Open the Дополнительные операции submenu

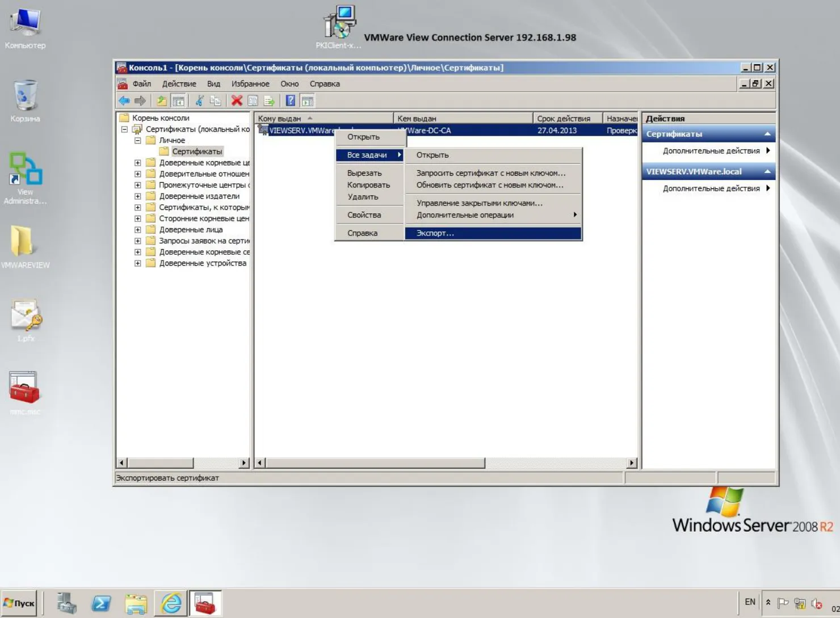[x=493, y=215]
